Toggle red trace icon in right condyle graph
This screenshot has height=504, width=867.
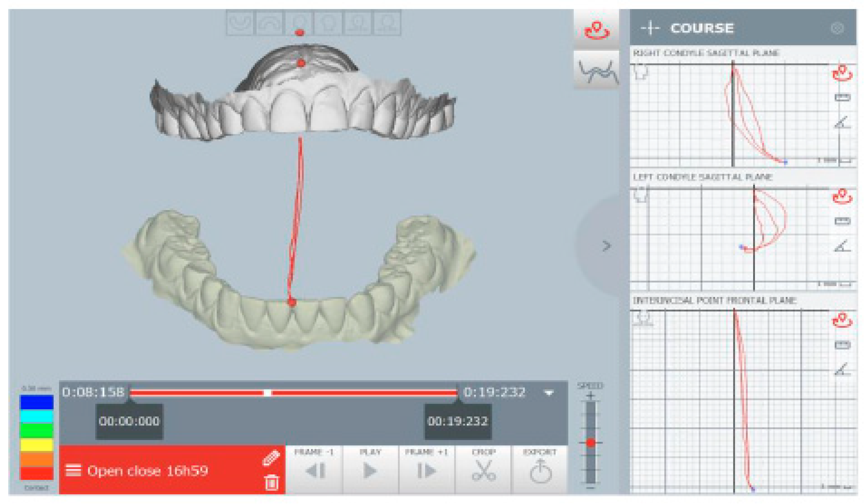coord(842,73)
